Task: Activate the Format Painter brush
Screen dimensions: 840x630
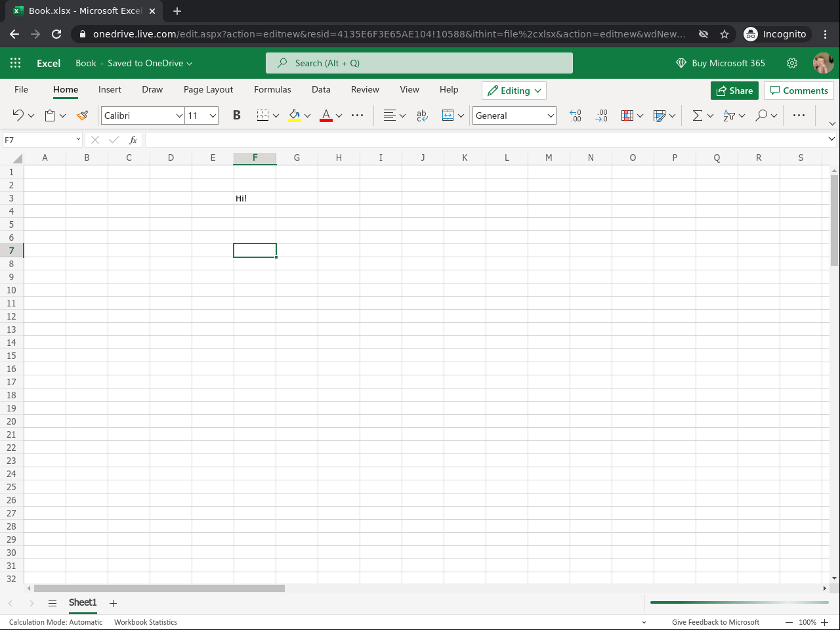Action: point(82,115)
